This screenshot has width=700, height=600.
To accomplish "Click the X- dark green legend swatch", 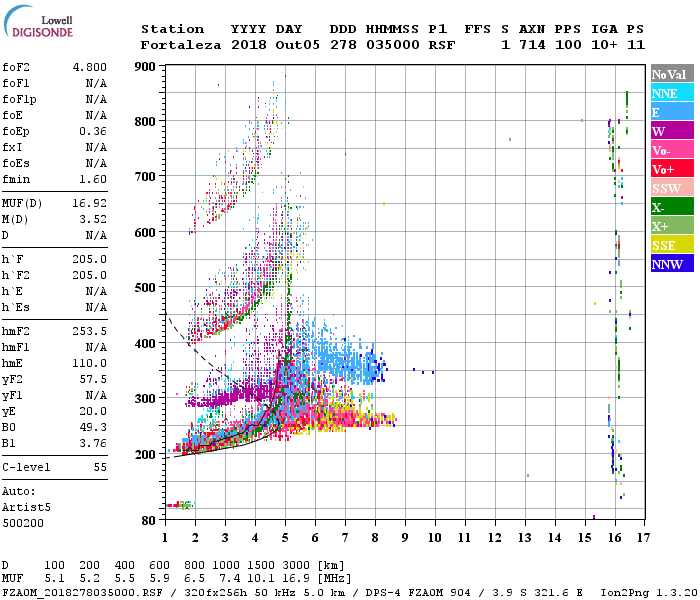I will click(672, 207).
